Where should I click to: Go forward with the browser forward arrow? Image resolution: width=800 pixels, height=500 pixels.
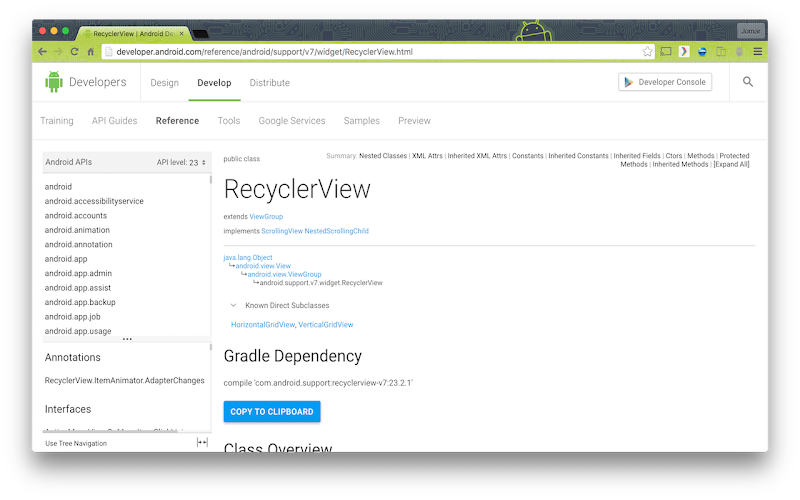click(x=58, y=52)
